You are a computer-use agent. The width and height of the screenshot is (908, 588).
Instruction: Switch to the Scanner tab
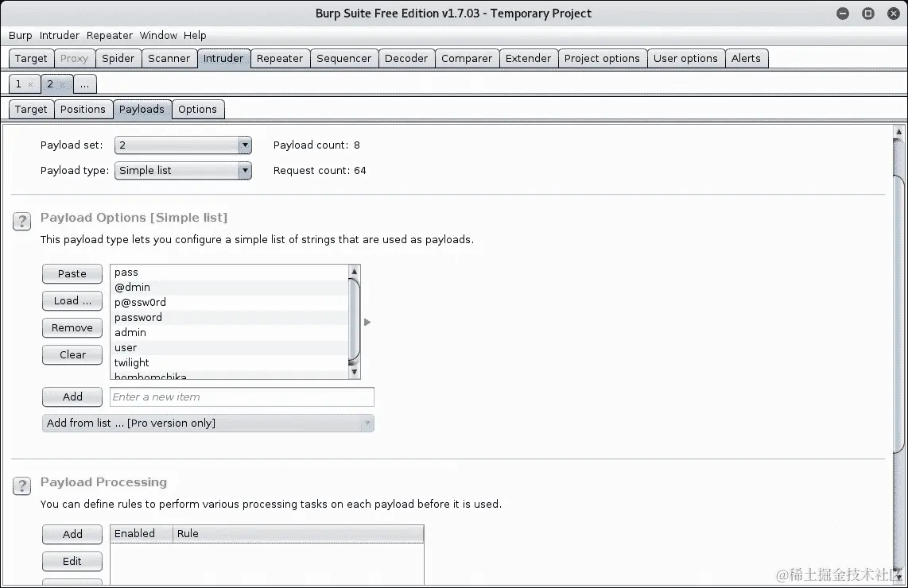[169, 59]
